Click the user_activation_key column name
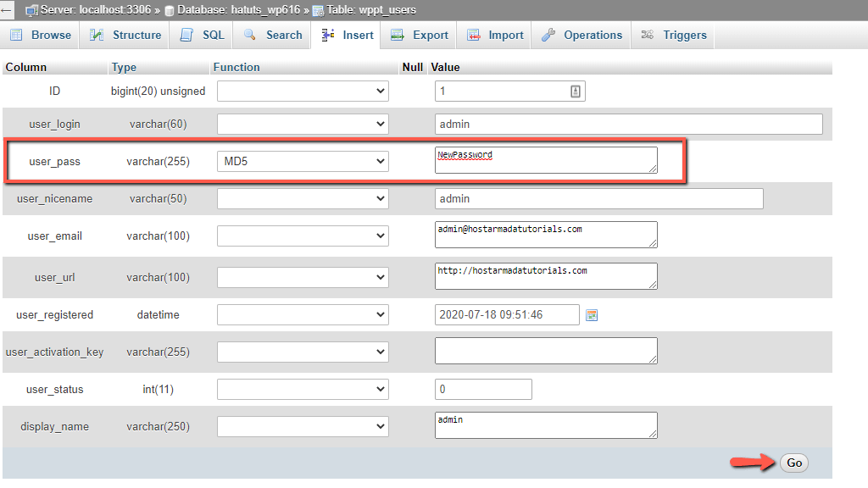Screen dimensions: 868x488 [x=54, y=352]
